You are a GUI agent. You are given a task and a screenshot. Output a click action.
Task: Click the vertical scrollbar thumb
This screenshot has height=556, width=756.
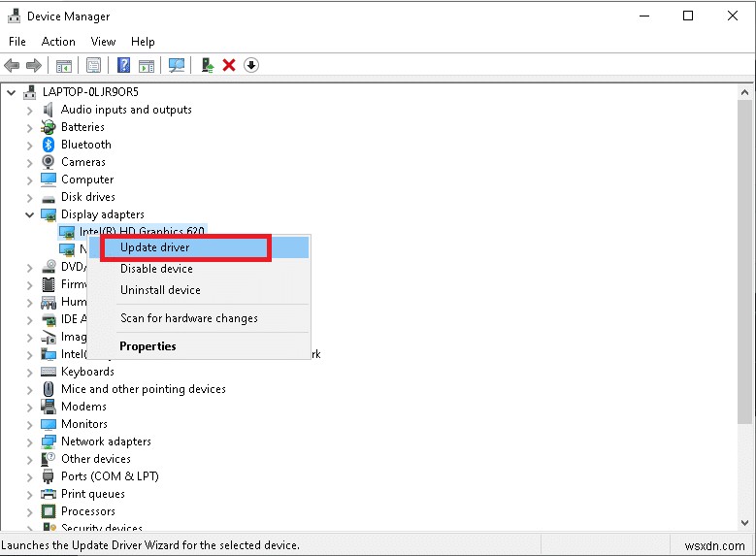(x=745, y=261)
